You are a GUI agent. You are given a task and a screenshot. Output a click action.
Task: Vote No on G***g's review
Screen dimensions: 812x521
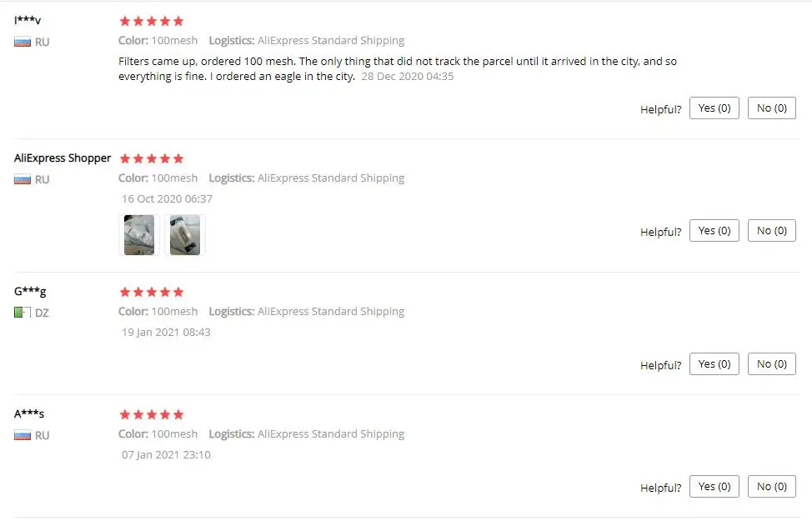(772, 364)
